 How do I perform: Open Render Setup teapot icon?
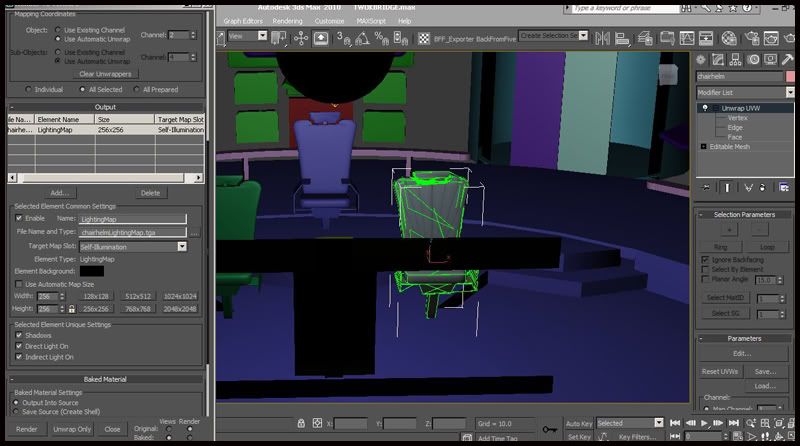tap(752, 38)
